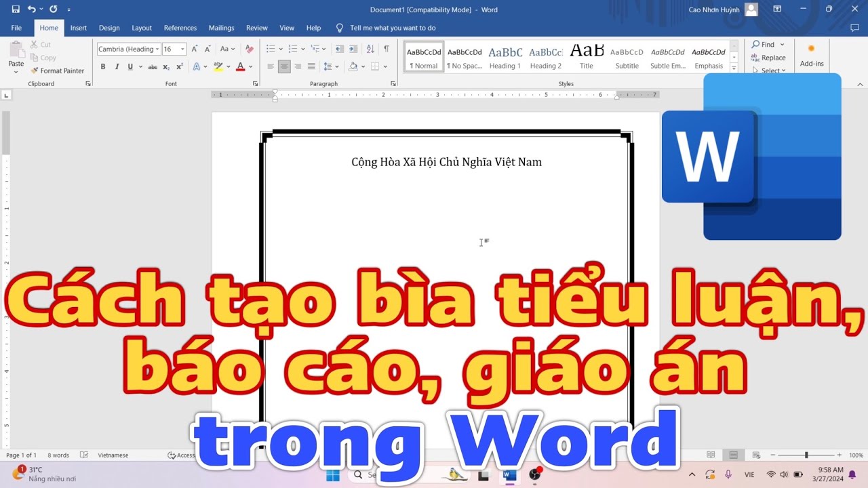This screenshot has height=488, width=868.
Task: Click the Format Painter button
Action: (57, 70)
